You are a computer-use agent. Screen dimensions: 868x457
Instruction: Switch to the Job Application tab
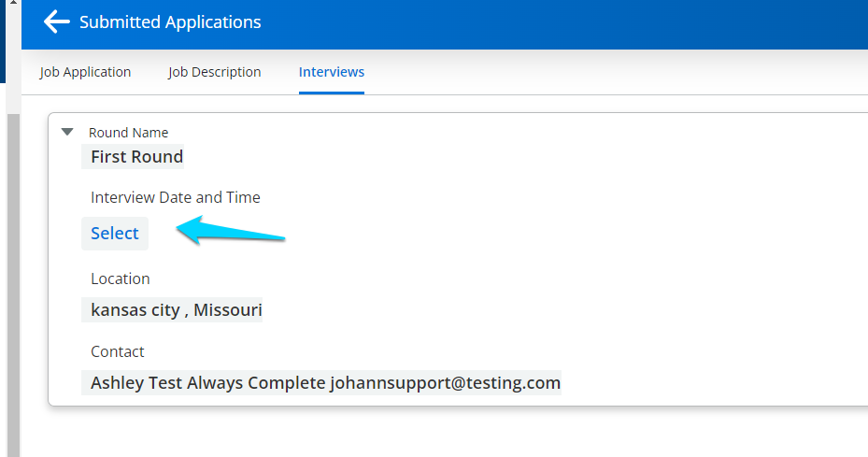tap(85, 72)
